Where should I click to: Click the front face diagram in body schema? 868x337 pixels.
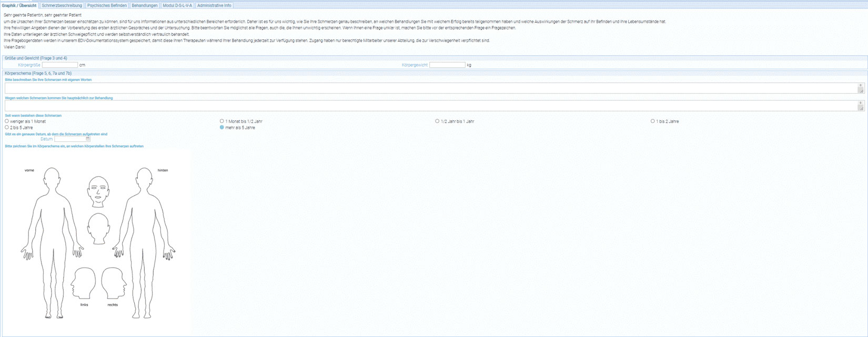98,191
